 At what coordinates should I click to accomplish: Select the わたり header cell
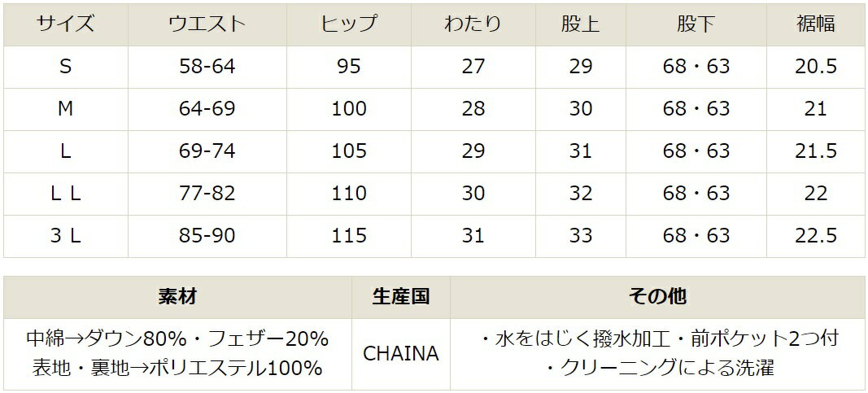[x=473, y=24]
